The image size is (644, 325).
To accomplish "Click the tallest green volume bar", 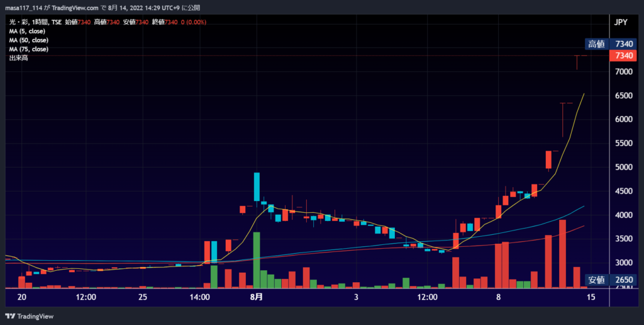I will [x=257, y=260].
